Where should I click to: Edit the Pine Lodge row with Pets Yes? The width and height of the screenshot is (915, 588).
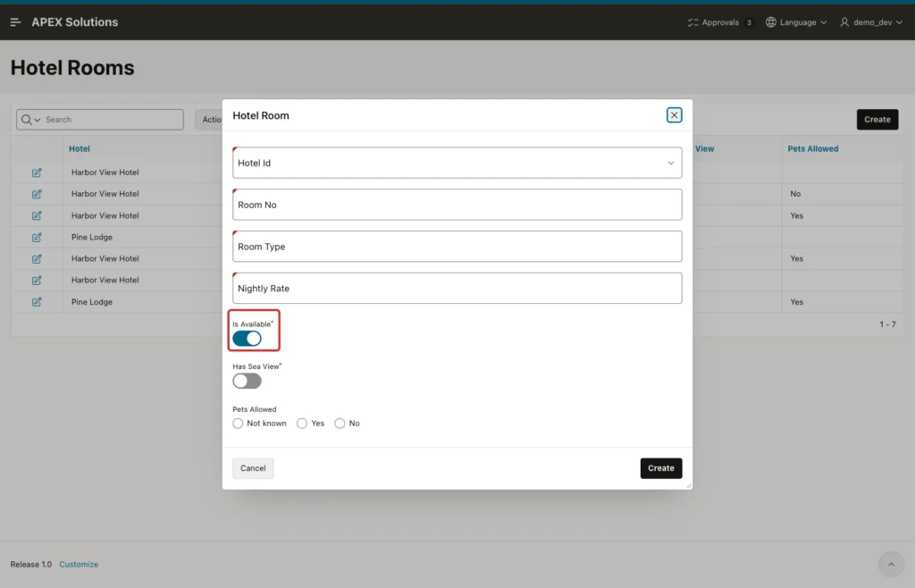click(x=37, y=301)
